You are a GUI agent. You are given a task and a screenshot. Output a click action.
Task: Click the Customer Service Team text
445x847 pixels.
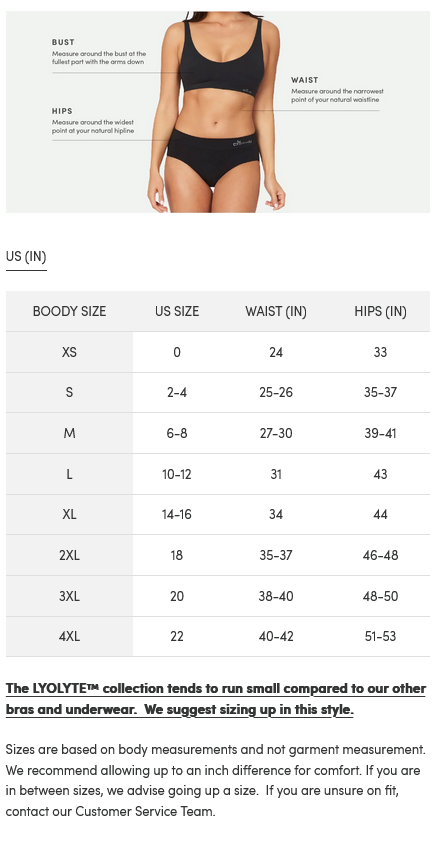144,811
